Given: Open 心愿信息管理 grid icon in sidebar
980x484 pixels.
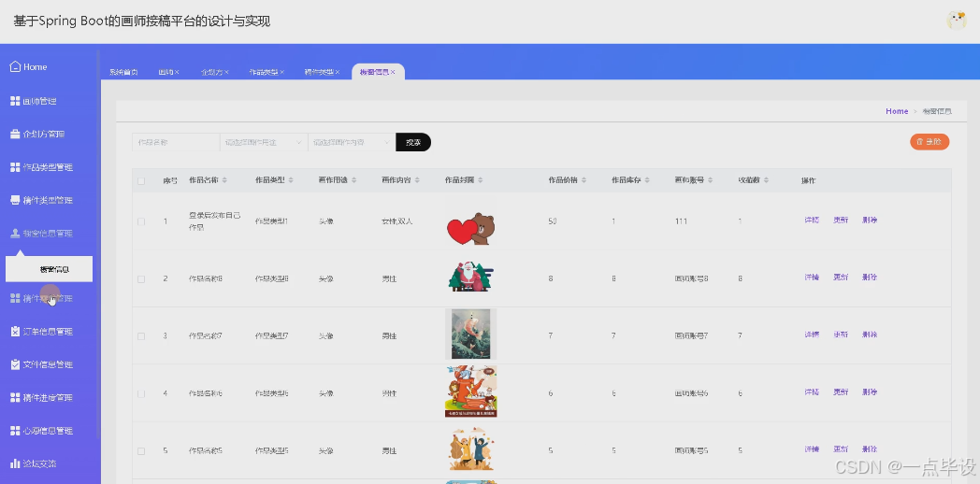Looking at the screenshot, I should tap(15, 431).
